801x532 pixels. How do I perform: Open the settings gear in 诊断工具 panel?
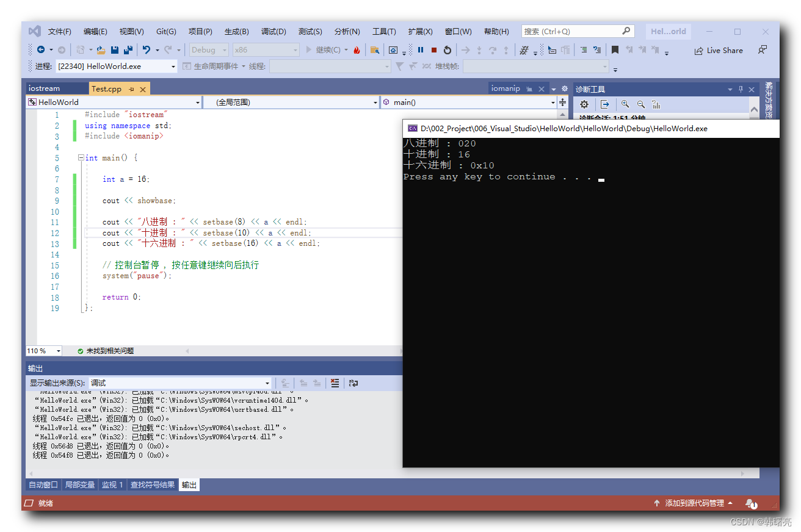(584, 104)
